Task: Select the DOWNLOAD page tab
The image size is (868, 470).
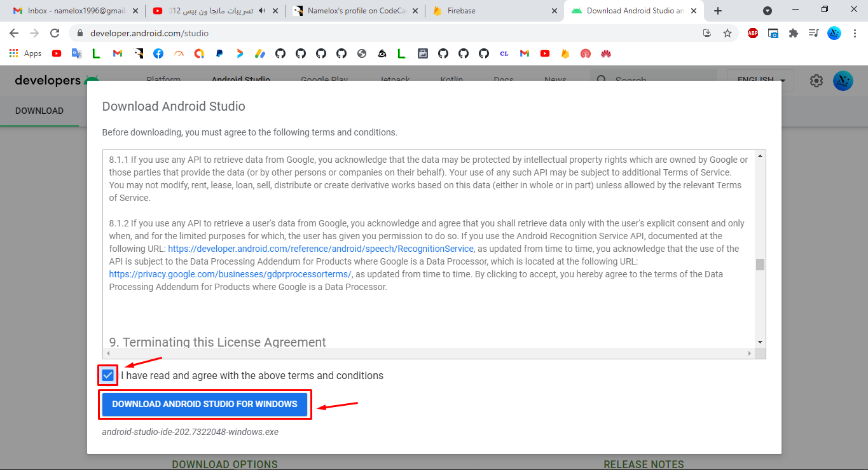Action: pos(39,111)
